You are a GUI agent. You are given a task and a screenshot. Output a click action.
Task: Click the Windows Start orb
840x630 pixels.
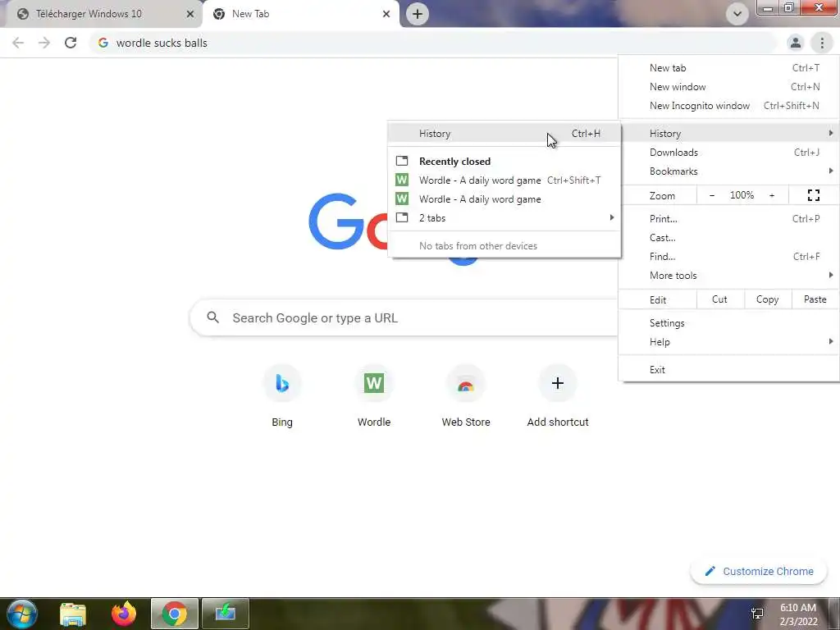pyautogui.click(x=22, y=614)
